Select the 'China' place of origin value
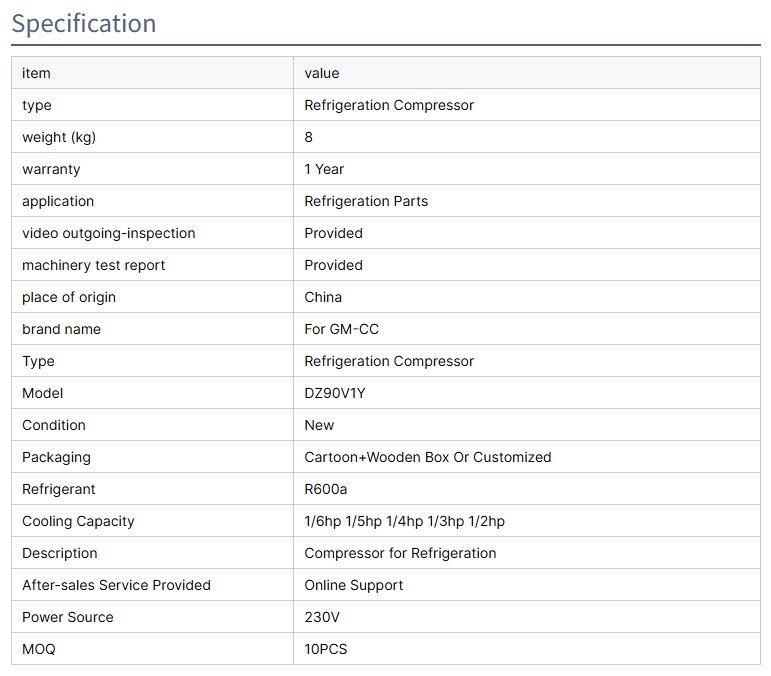 [323, 297]
